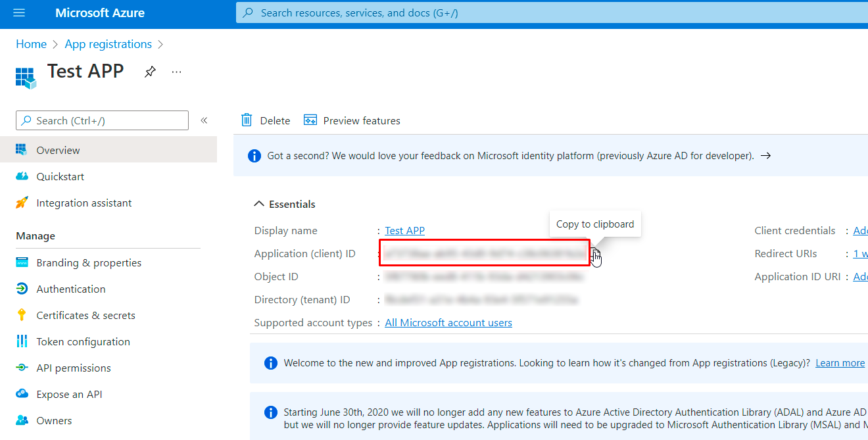Viewport: 868px width, 440px height.
Task: Click the Welcome banner info icon
Action: (x=270, y=363)
